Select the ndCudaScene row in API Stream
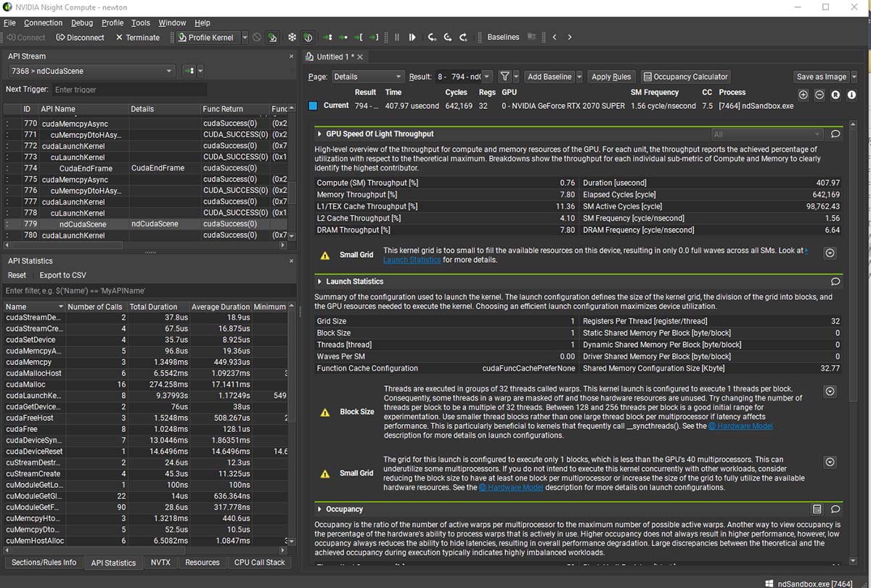 (83, 224)
